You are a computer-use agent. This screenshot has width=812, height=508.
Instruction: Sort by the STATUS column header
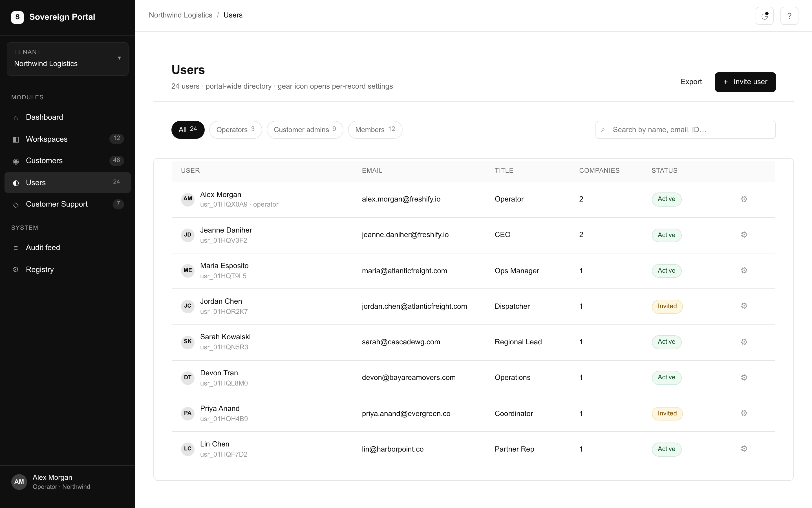(x=664, y=170)
